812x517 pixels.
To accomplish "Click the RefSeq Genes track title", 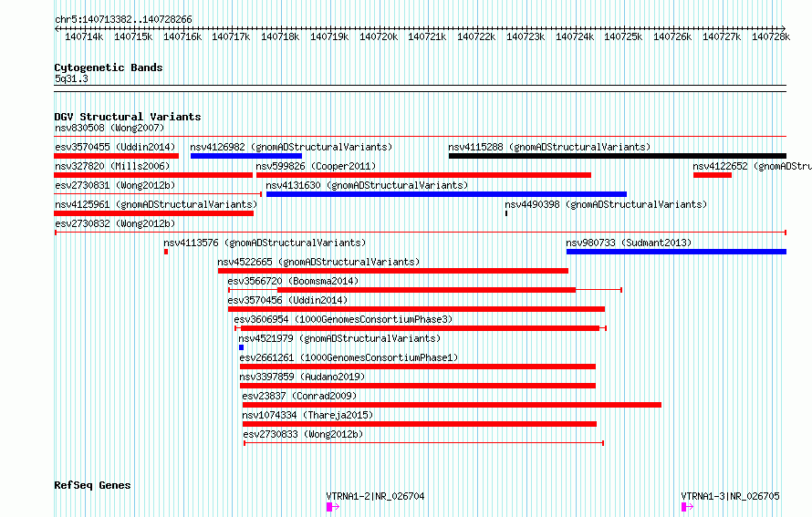I will [92, 485].
